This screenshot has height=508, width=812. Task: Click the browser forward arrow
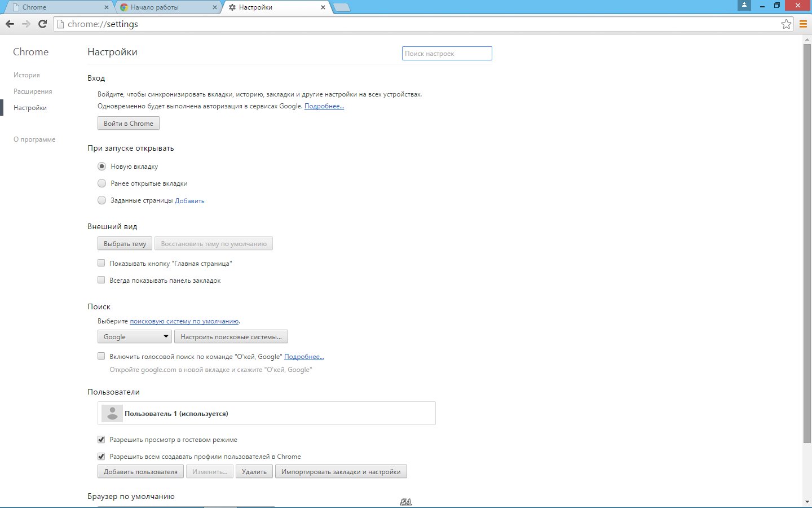click(x=26, y=24)
